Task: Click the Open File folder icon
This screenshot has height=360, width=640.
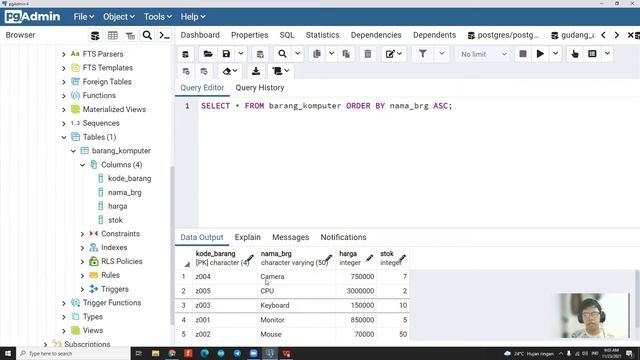Action: pyautogui.click(x=208, y=54)
